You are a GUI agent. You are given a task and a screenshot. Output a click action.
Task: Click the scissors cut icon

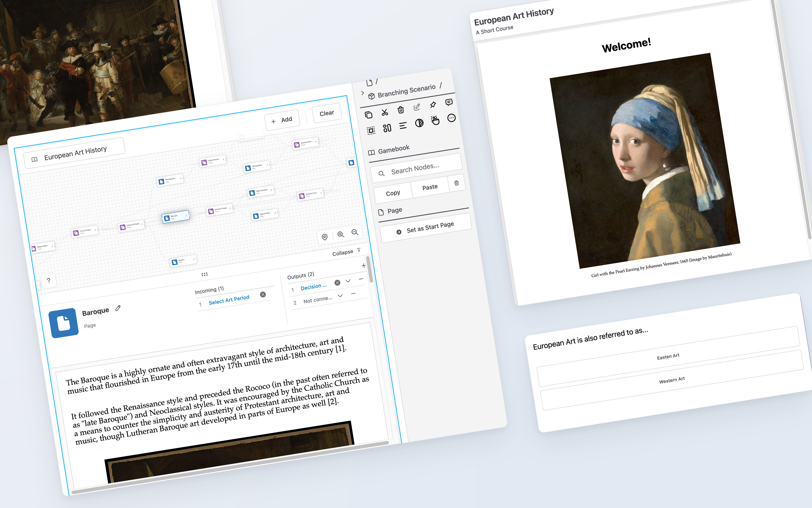tap(384, 112)
